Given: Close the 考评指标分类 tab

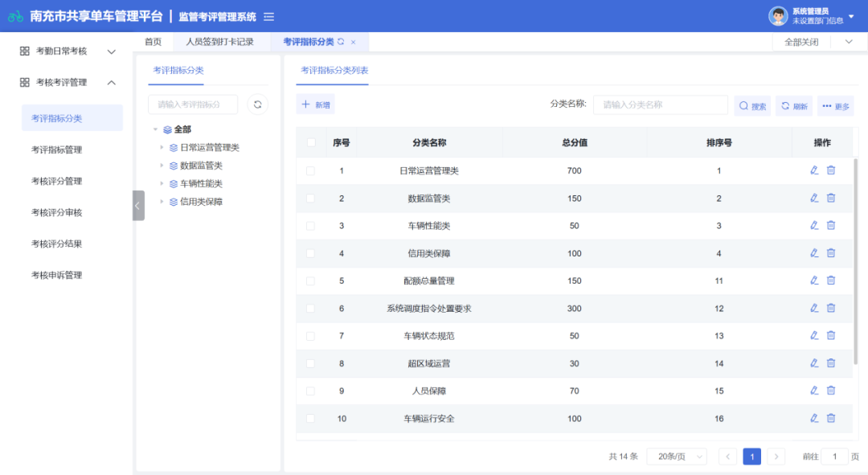Looking at the screenshot, I should pyautogui.click(x=353, y=42).
